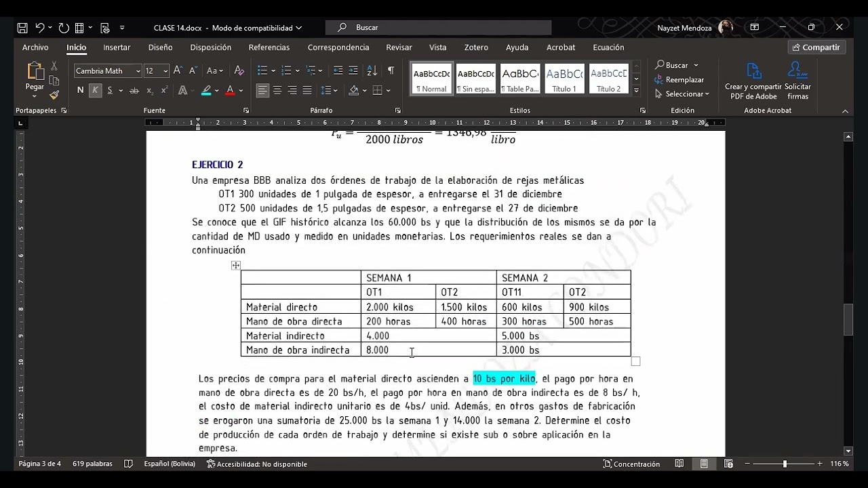Click the table move handle icon
This screenshot has width=868, height=488.
pos(236,265)
